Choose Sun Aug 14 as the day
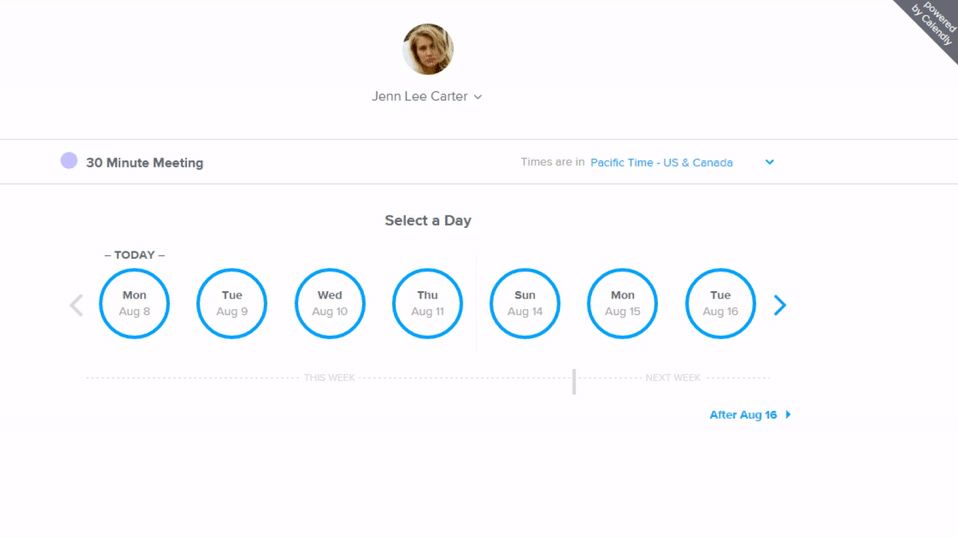This screenshot has width=958, height=537. click(525, 304)
